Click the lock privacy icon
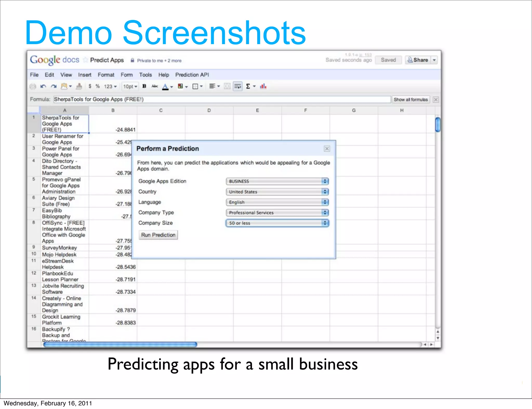This screenshot has width=532, height=409. pyautogui.click(x=132, y=60)
